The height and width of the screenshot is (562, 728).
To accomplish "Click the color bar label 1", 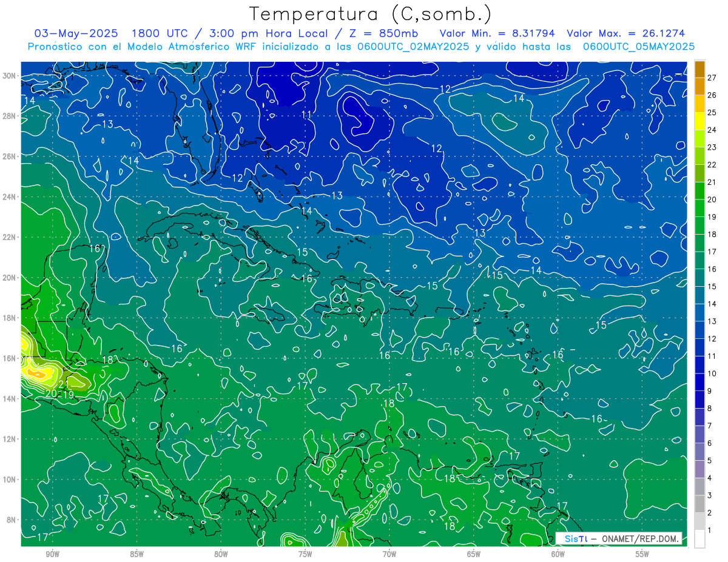I will click(x=710, y=530).
